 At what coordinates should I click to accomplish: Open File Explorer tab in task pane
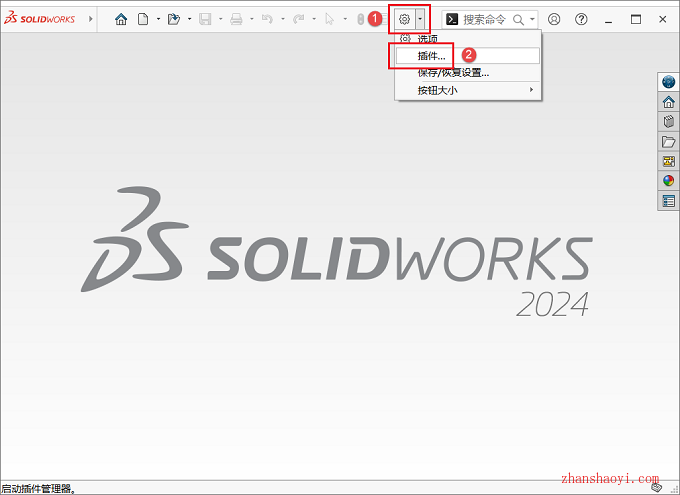point(668,141)
